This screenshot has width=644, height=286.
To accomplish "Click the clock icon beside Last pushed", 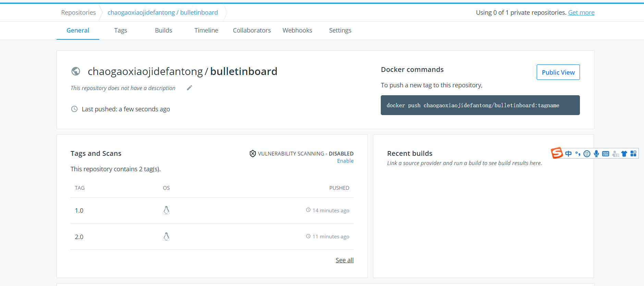I will (x=74, y=109).
